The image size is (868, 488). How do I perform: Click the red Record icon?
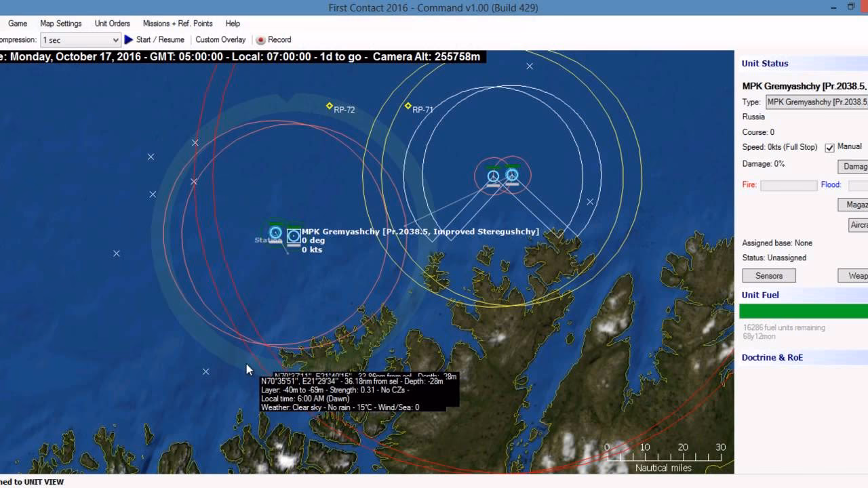(260, 39)
